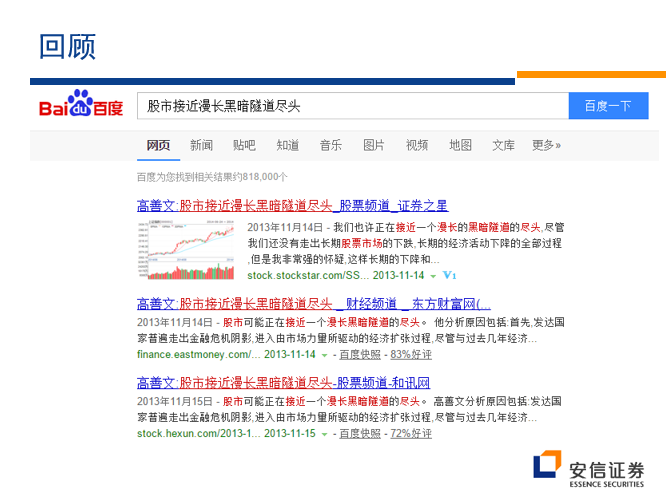Viewport: 666px width, 499px height.
Task: Expand the dropdown arrow beside the stockstar.com date
Action: pos(433,276)
